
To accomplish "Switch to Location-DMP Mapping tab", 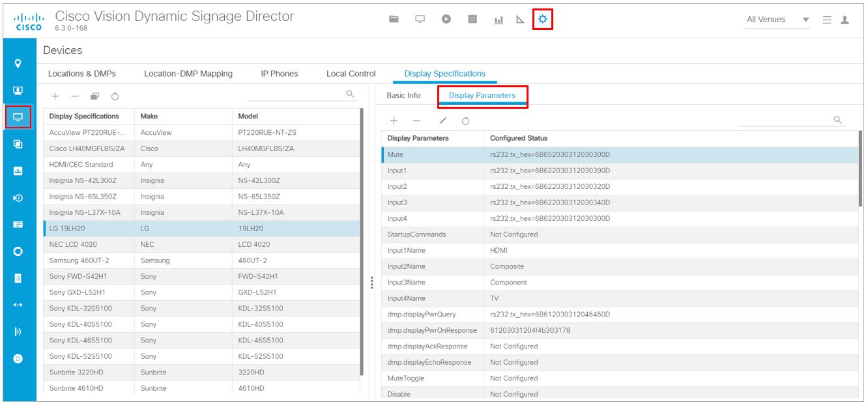I will tap(188, 74).
